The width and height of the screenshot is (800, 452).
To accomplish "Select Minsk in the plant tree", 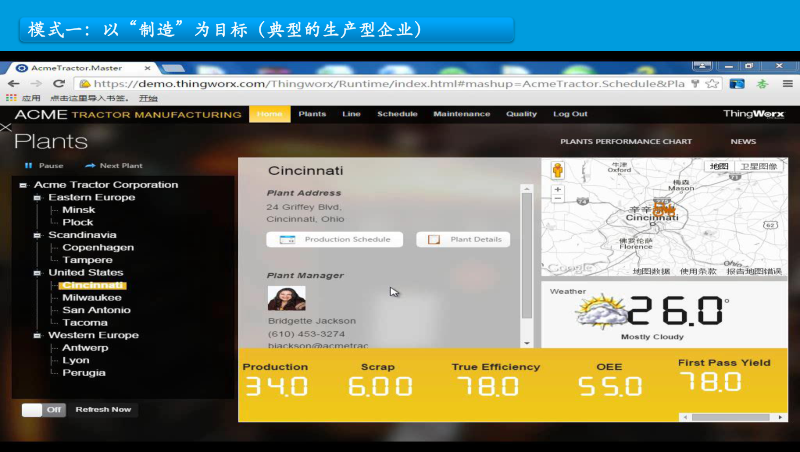I will click(79, 210).
